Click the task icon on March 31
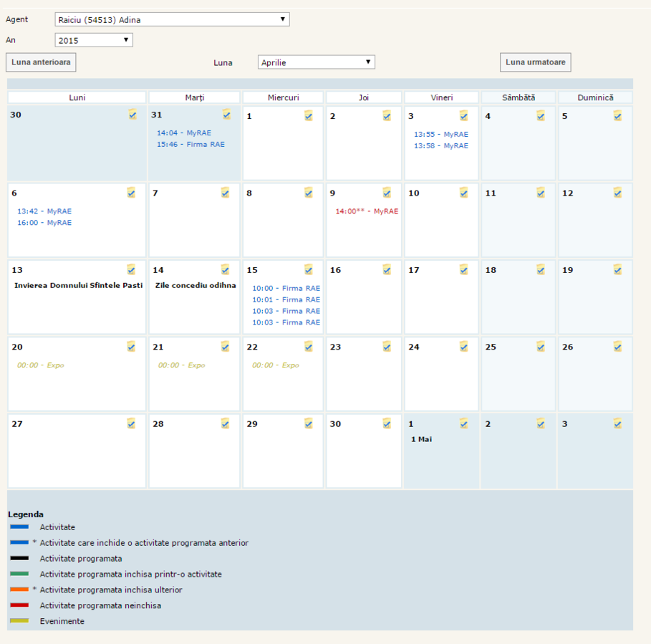Viewport: 651px width, 644px height. click(226, 114)
